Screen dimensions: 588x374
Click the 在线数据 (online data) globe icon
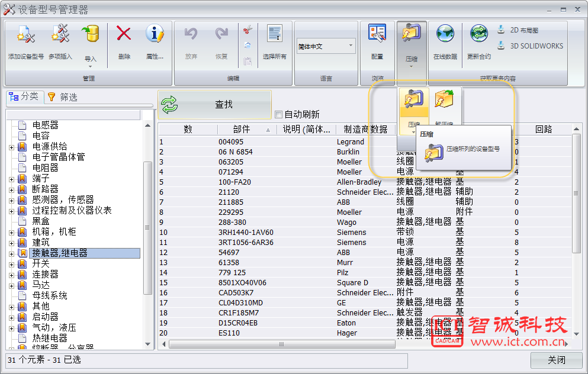[x=445, y=34]
